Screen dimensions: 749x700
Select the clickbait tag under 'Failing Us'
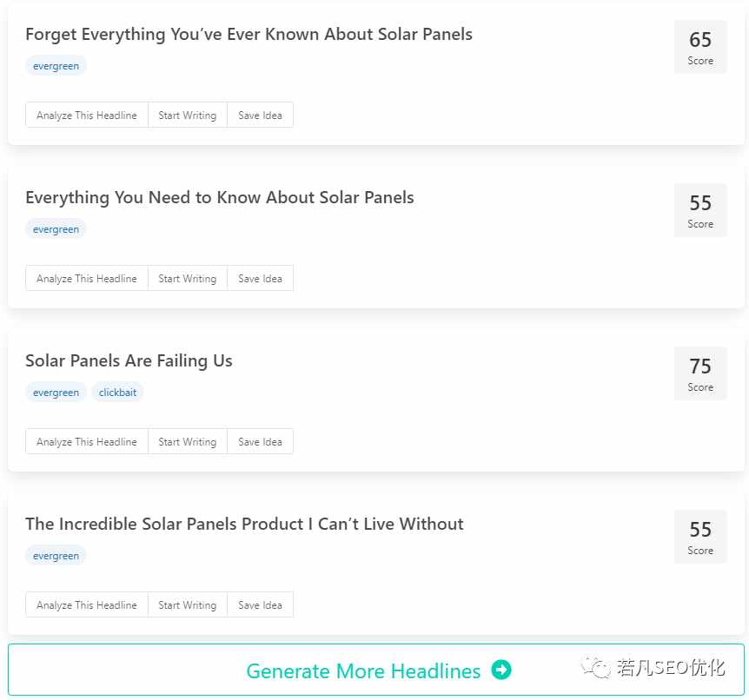point(117,393)
